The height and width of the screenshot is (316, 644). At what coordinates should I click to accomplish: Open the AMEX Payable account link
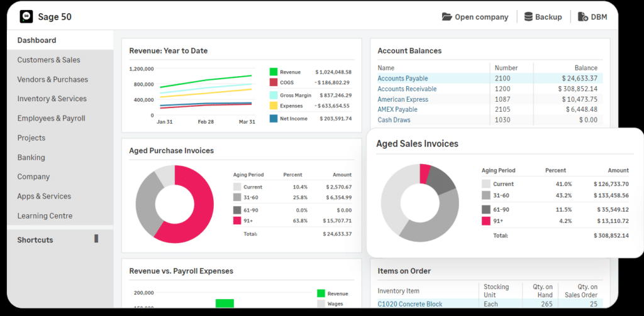(x=397, y=109)
